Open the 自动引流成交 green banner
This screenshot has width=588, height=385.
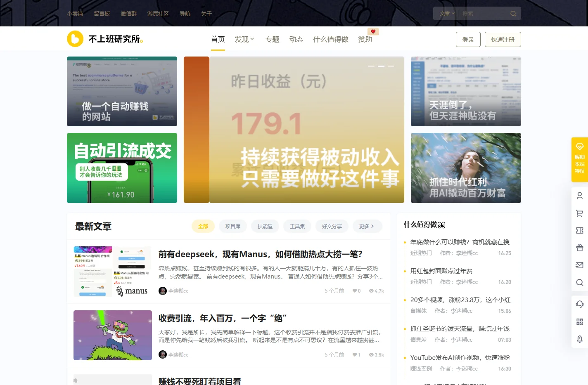[122, 168]
